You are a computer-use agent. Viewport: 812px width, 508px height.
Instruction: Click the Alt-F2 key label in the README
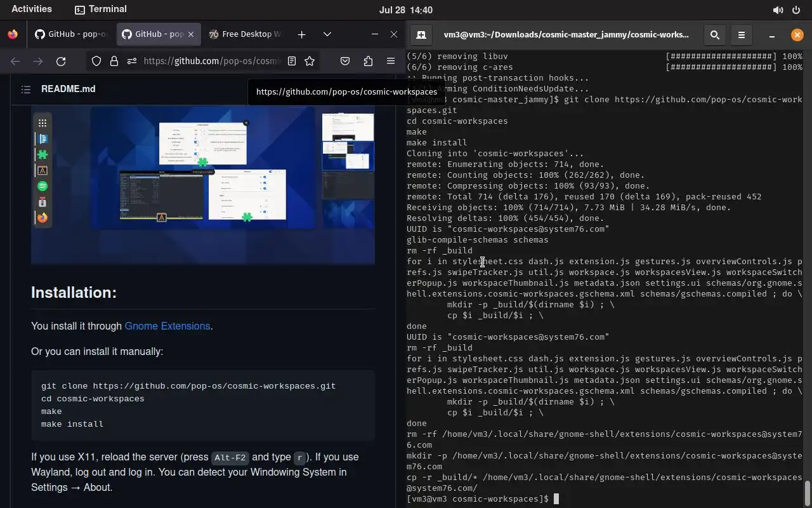coord(230,457)
